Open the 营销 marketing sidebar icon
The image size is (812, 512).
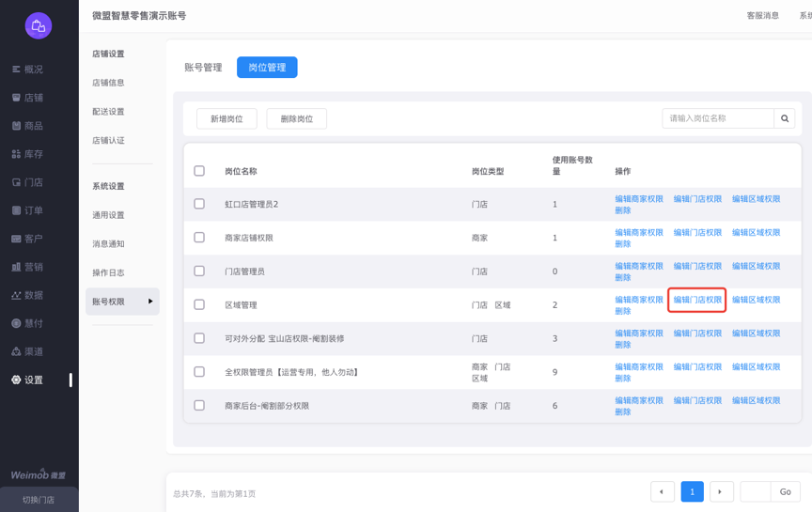[x=16, y=267]
